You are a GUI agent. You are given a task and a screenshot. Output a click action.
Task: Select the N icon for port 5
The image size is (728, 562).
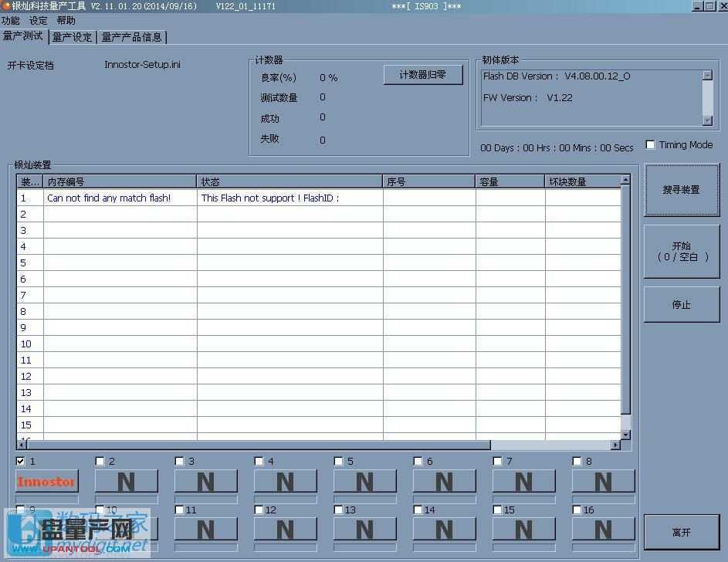coord(364,480)
